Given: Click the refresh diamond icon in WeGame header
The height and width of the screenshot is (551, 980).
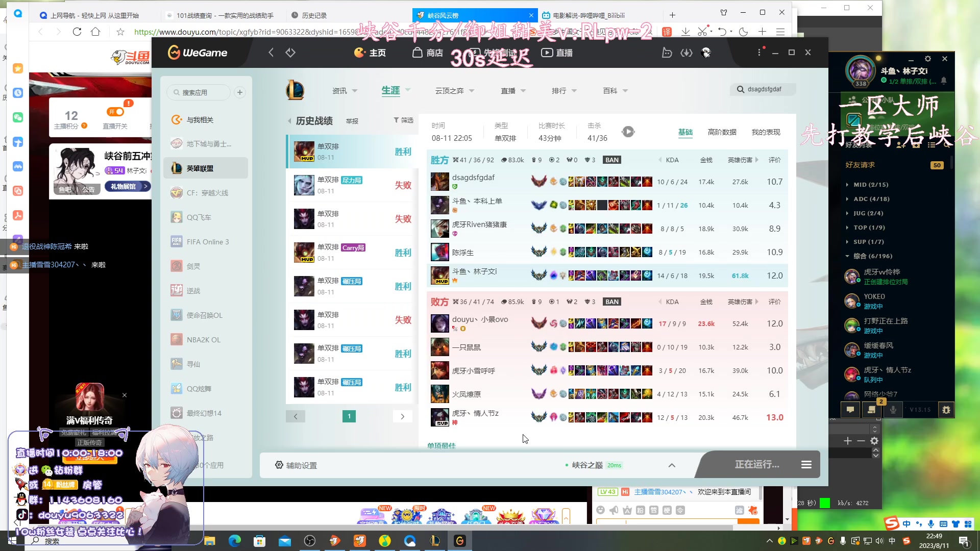Looking at the screenshot, I should coord(290,53).
